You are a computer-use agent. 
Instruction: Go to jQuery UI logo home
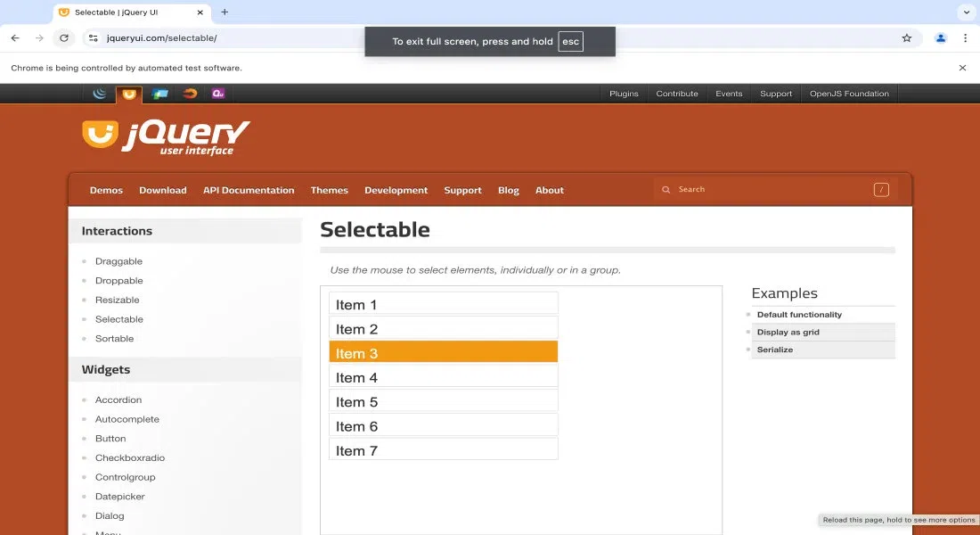pos(166,137)
